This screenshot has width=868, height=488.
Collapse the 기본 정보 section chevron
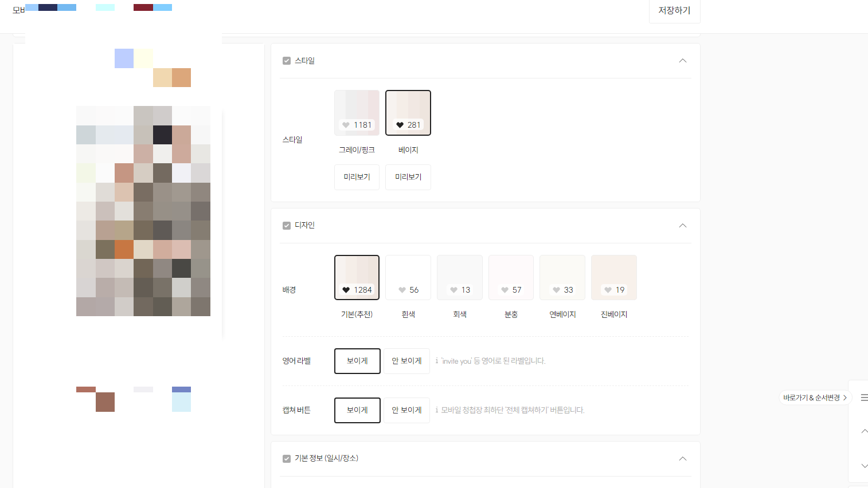(x=683, y=459)
